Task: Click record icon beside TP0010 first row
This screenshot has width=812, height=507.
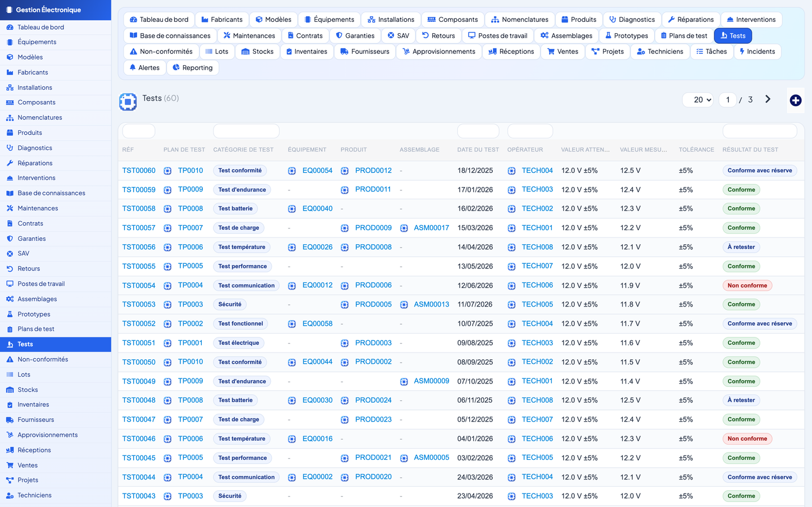Action: pyautogui.click(x=167, y=171)
